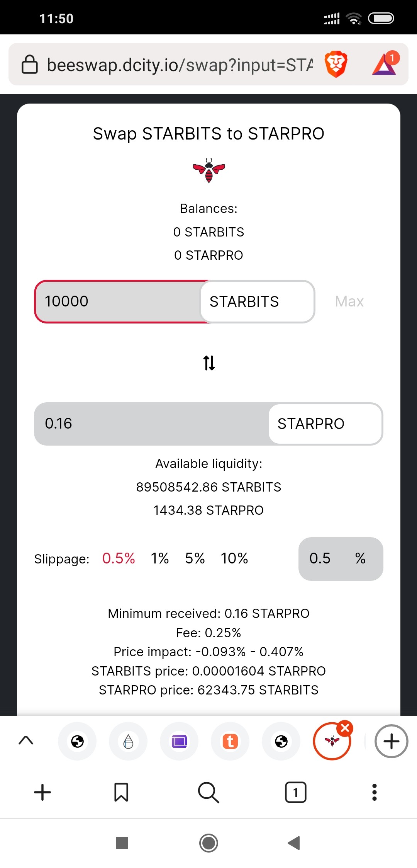This screenshot has height=868, width=417.
Task: Switch to the purple screen icon tab
Action: click(x=179, y=741)
